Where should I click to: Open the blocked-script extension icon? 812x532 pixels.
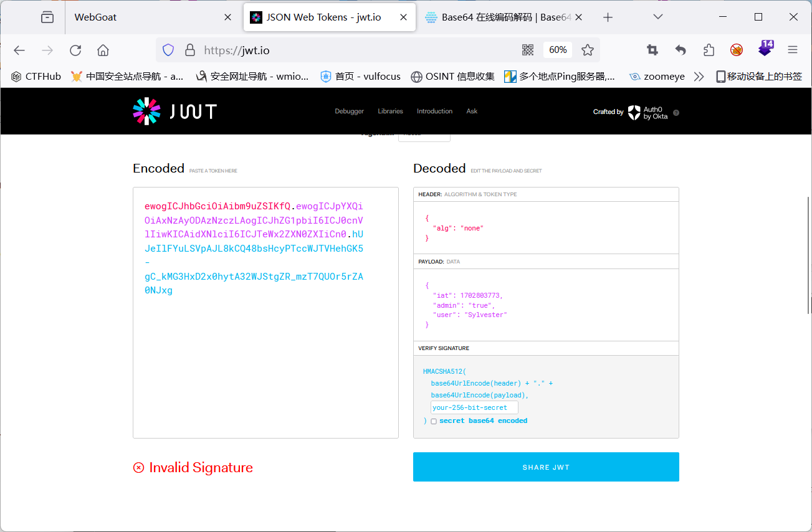click(x=737, y=50)
